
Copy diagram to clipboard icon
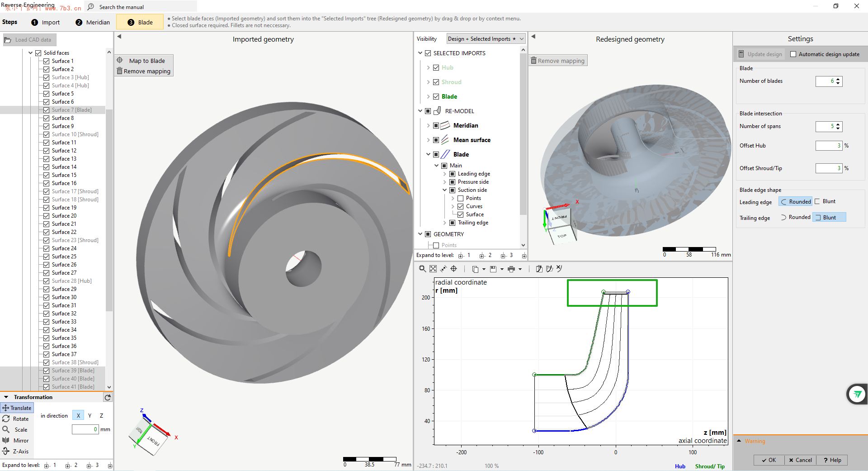[x=475, y=269]
